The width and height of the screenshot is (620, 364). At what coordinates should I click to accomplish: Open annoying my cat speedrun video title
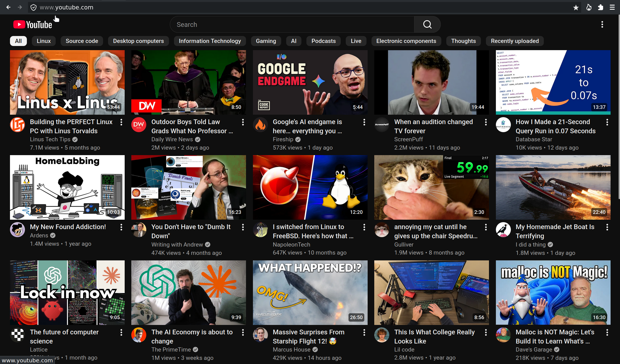coord(436,231)
